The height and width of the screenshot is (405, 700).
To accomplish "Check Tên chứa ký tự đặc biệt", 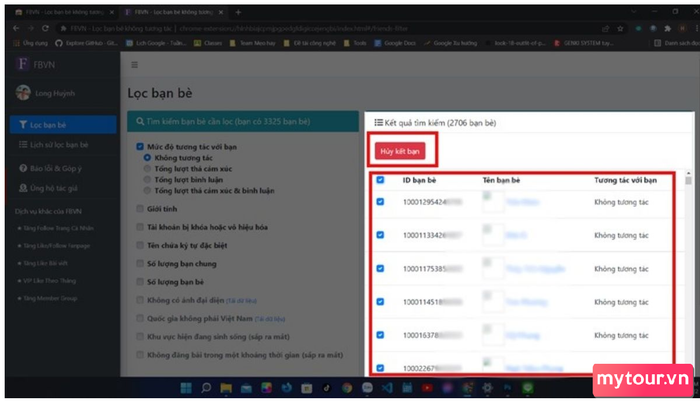I will point(140,245).
